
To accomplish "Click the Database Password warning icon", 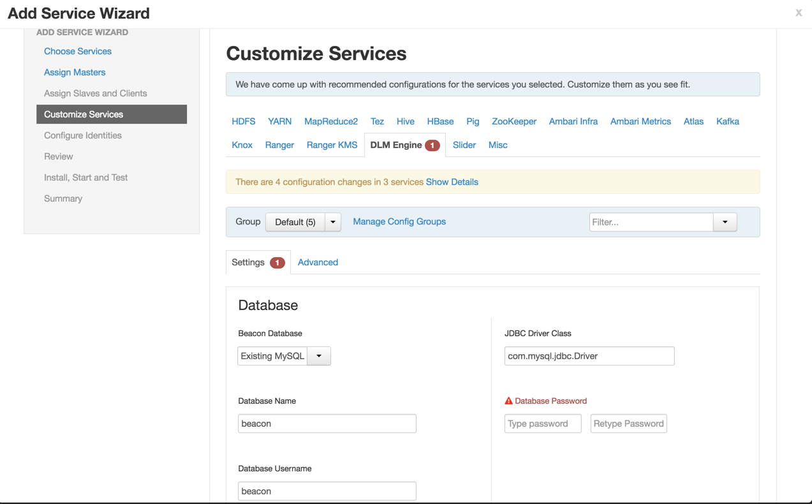I will click(x=508, y=401).
